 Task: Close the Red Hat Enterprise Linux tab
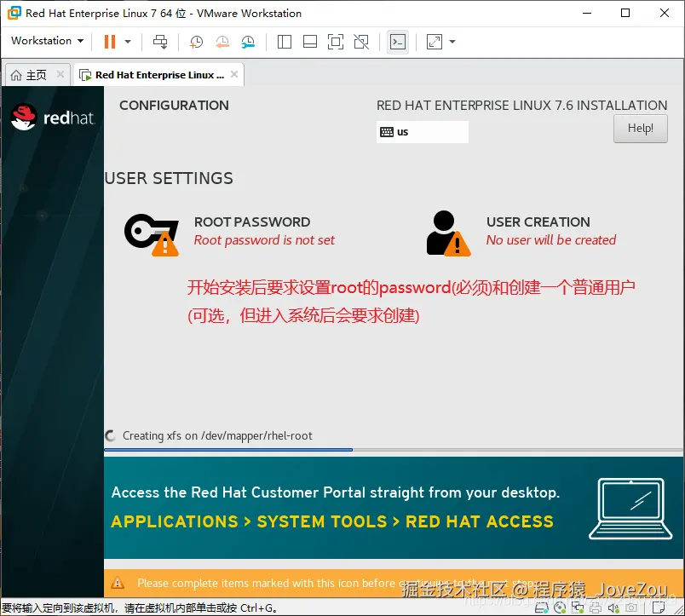tap(234, 74)
